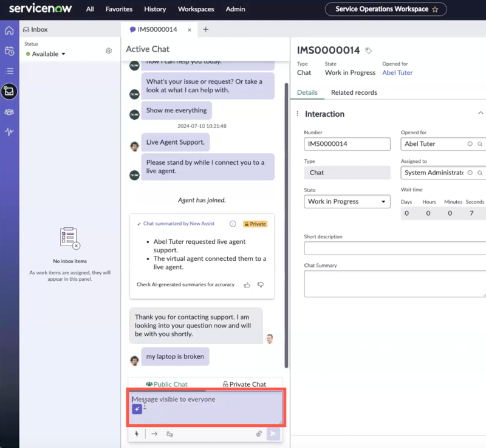Give thumbs down to AI summary
The image size is (486, 448).
(x=261, y=284)
